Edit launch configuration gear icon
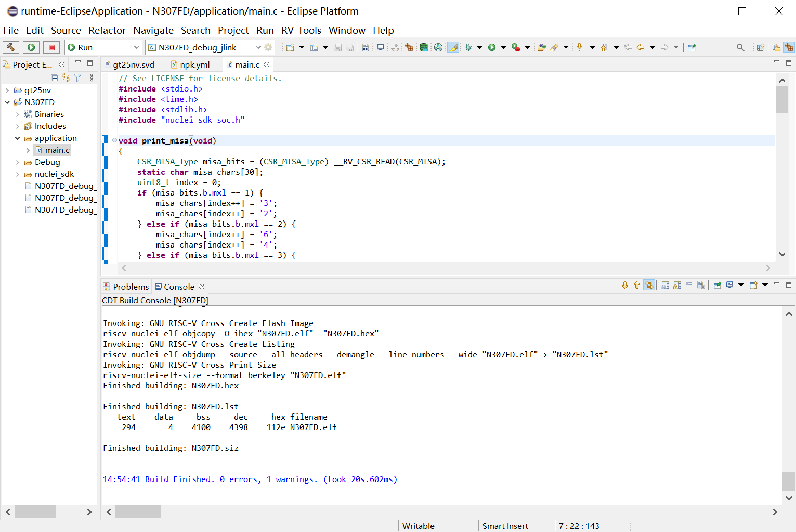The height and width of the screenshot is (532, 796). 268,47
